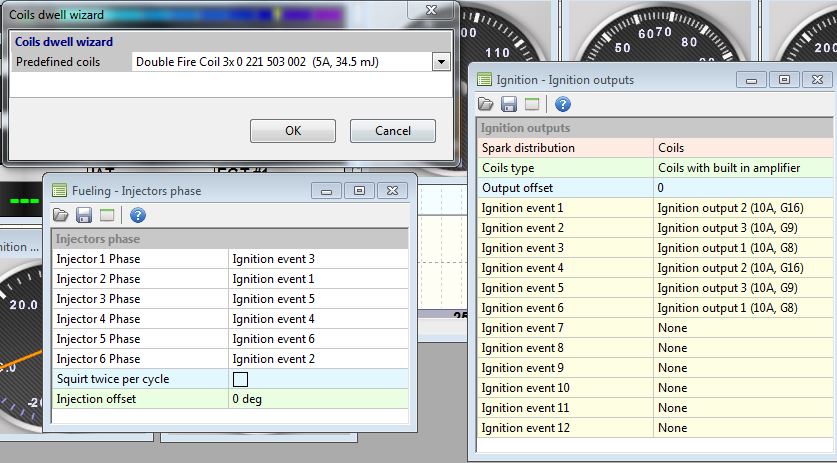Viewport: 837px width, 463px height.
Task: Click the save disk icon in Injectors phase toolbar
Action: click(83, 215)
